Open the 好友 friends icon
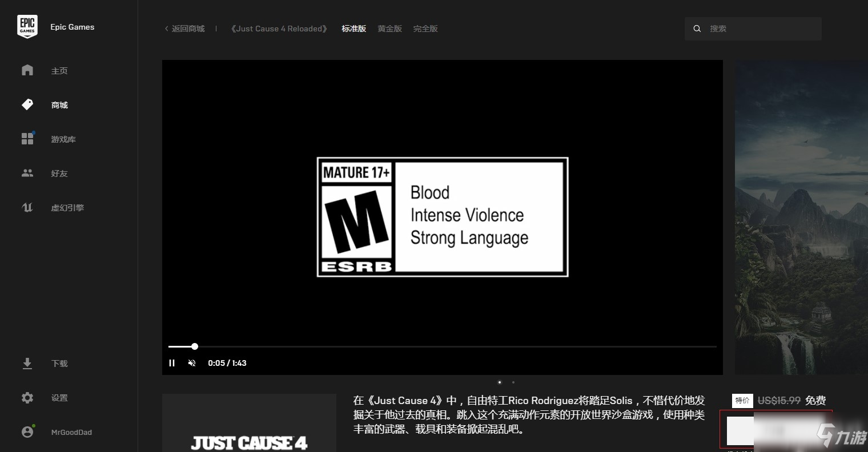The width and height of the screenshot is (868, 452). pos(27,173)
